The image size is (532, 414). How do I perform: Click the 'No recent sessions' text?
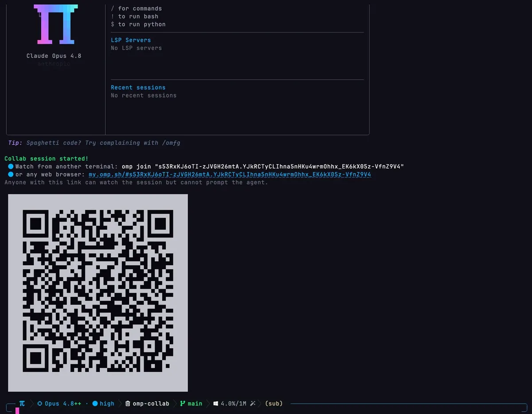tap(144, 95)
